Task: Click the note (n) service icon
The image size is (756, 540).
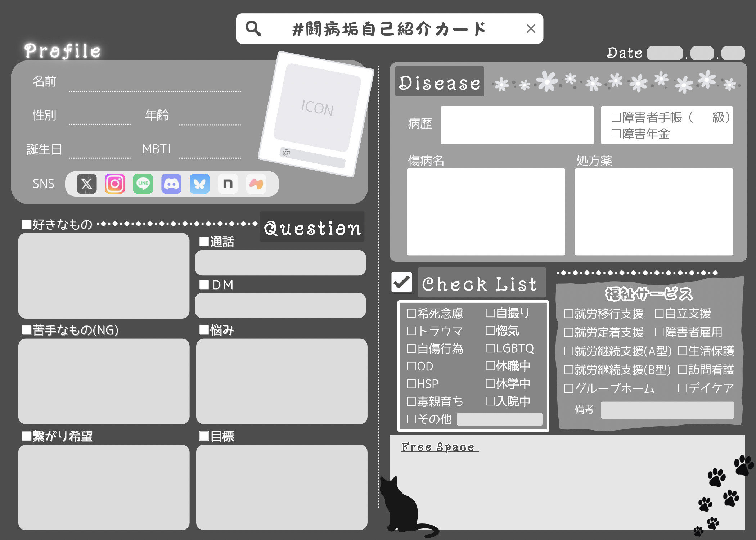Action: 228,184
